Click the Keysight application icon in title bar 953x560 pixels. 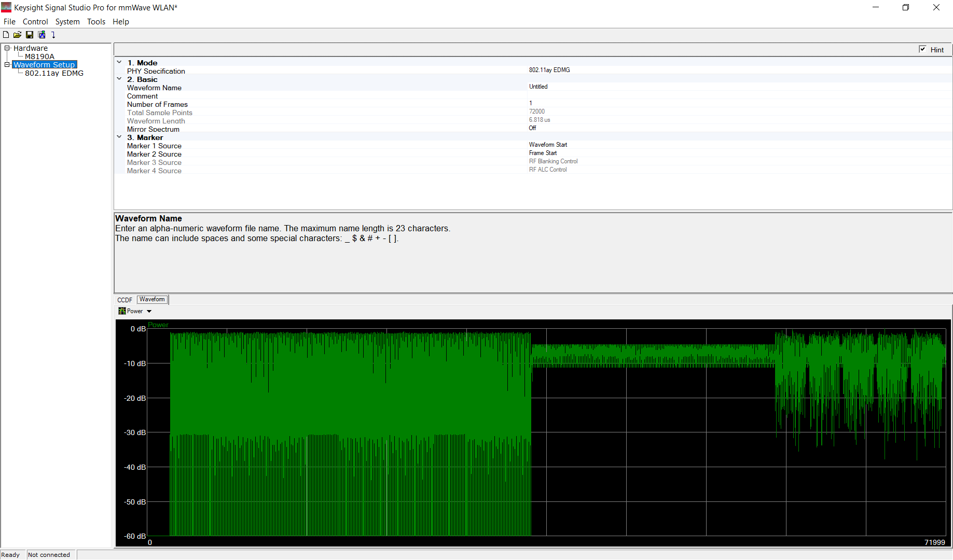pyautogui.click(x=6, y=7)
